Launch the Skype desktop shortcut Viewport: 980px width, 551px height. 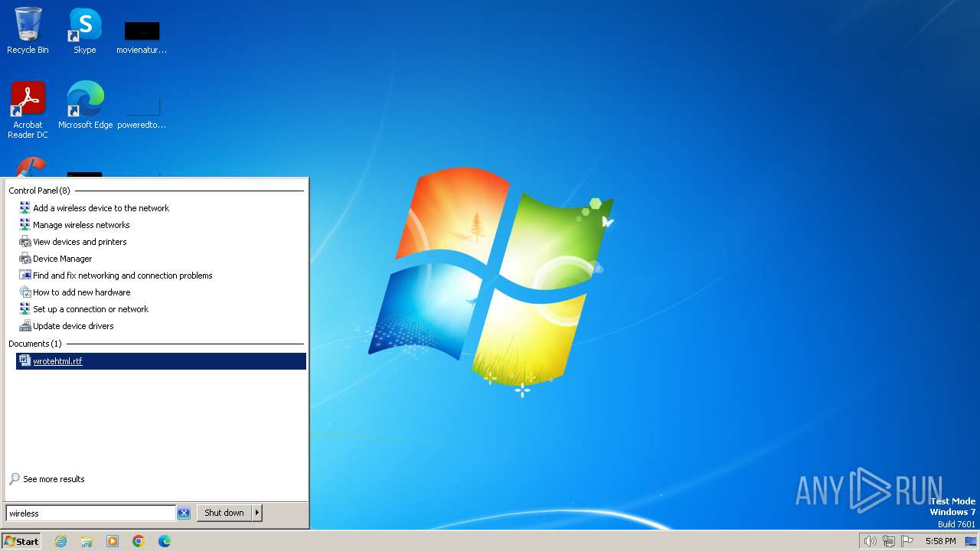coord(85,31)
